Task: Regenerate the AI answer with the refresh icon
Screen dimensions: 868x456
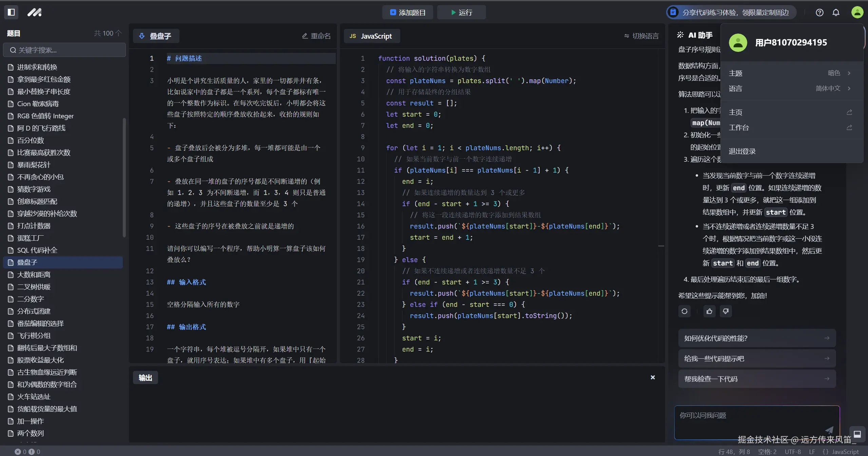Action: point(684,311)
